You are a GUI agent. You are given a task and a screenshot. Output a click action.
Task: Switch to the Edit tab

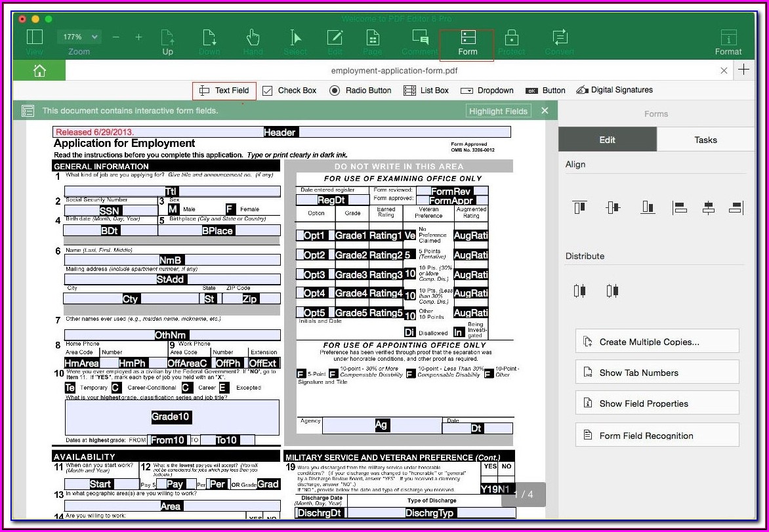click(607, 140)
